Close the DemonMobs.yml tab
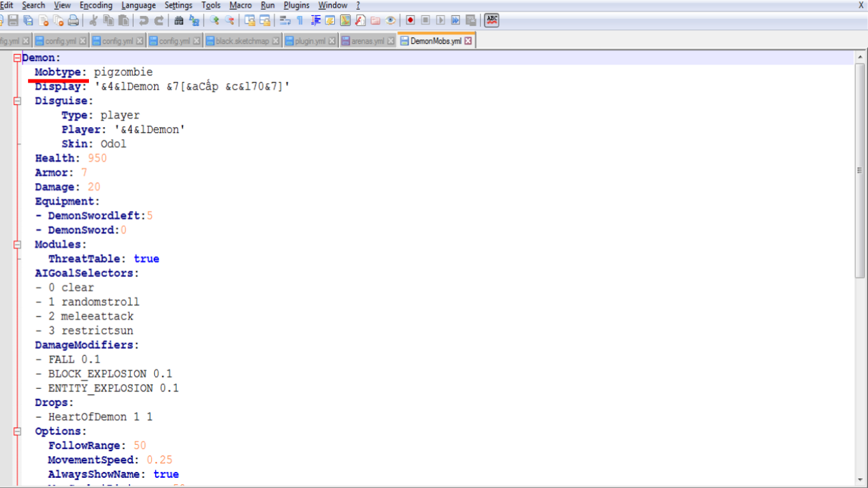 tap(468, 41)
